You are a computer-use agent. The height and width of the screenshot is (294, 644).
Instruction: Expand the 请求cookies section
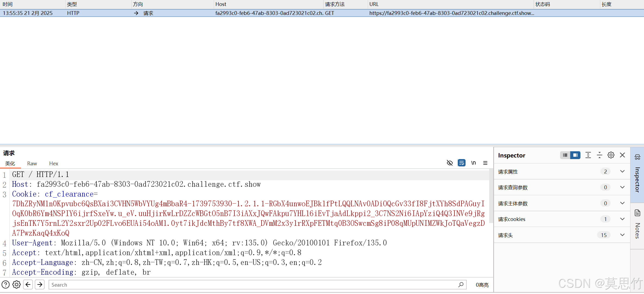point(622,219)
